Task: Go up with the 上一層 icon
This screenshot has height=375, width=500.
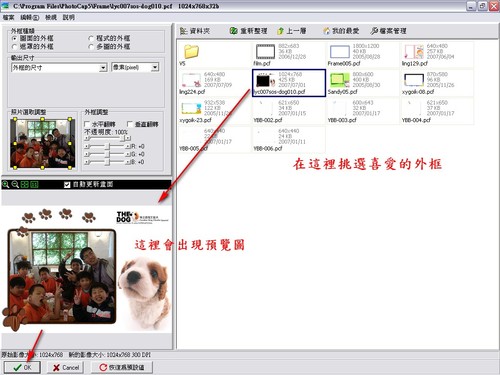Action: (x=281, y=31)
